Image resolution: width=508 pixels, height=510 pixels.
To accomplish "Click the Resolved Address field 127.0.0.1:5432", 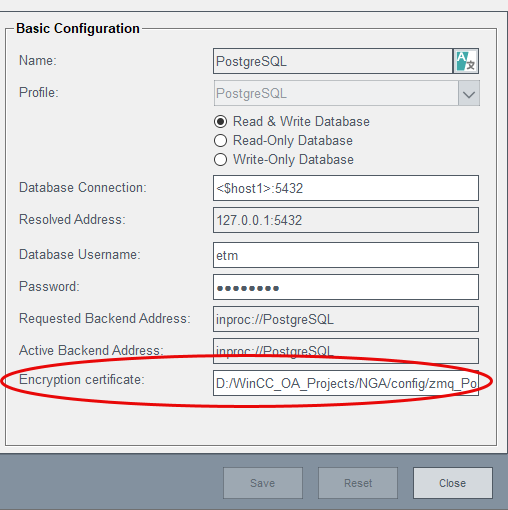I will coord(346,220).
